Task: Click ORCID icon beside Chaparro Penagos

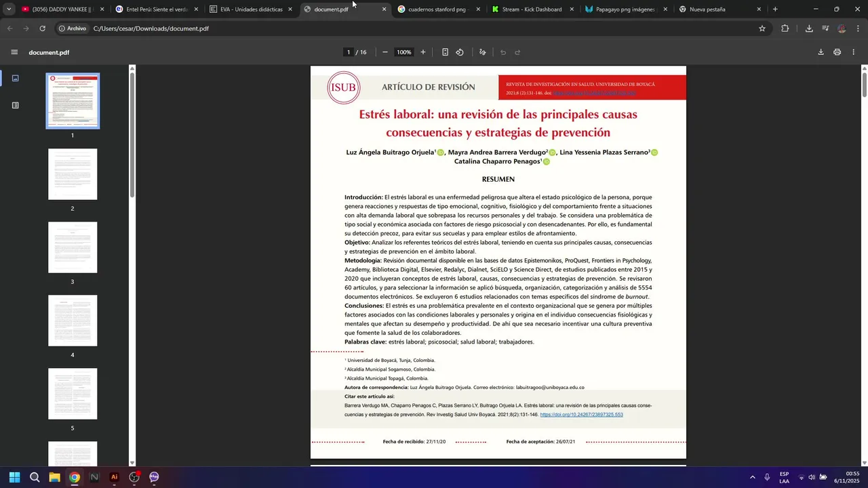Action: click(x=546, y=162)
